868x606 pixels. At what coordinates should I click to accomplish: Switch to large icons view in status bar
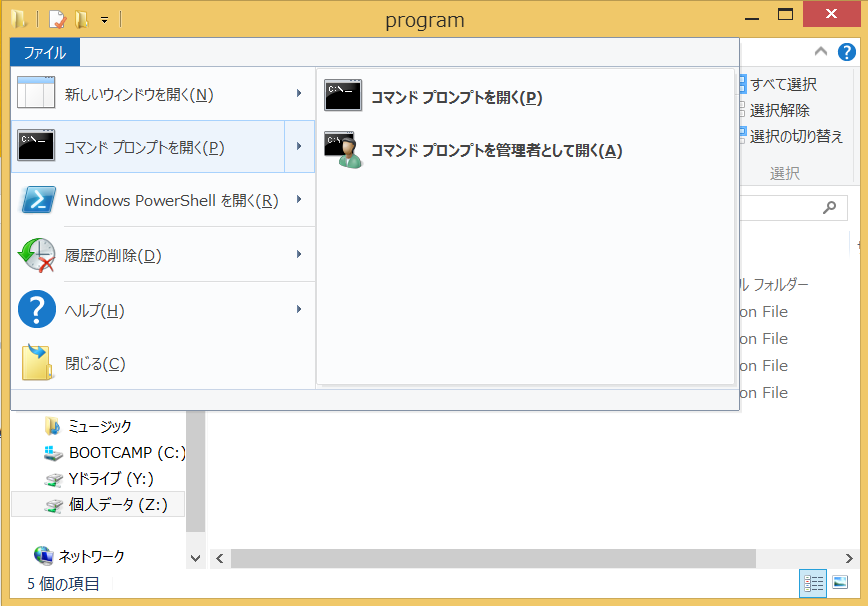(840, 582)
